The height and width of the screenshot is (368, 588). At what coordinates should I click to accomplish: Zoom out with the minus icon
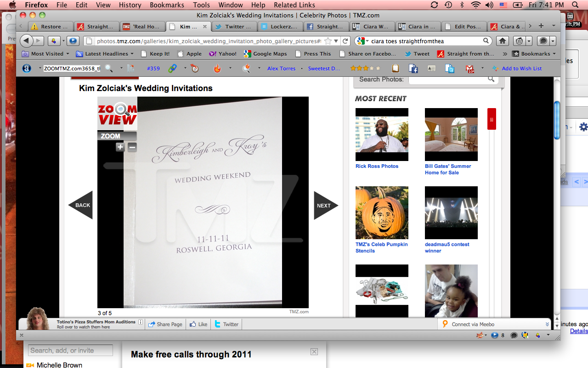132,147
